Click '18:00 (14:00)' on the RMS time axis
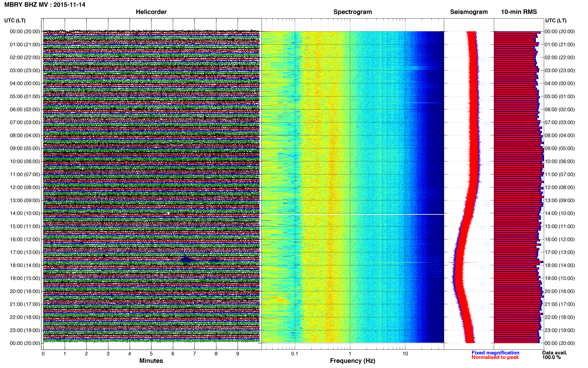Image resolution: width=588 pixels, height=368 pixels. coord(560,265)
